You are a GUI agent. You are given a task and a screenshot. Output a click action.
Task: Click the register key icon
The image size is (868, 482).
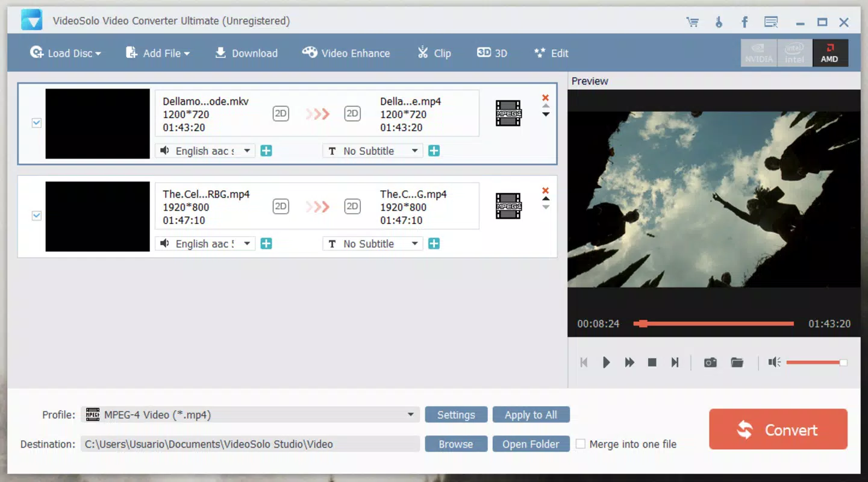point(719,22)
